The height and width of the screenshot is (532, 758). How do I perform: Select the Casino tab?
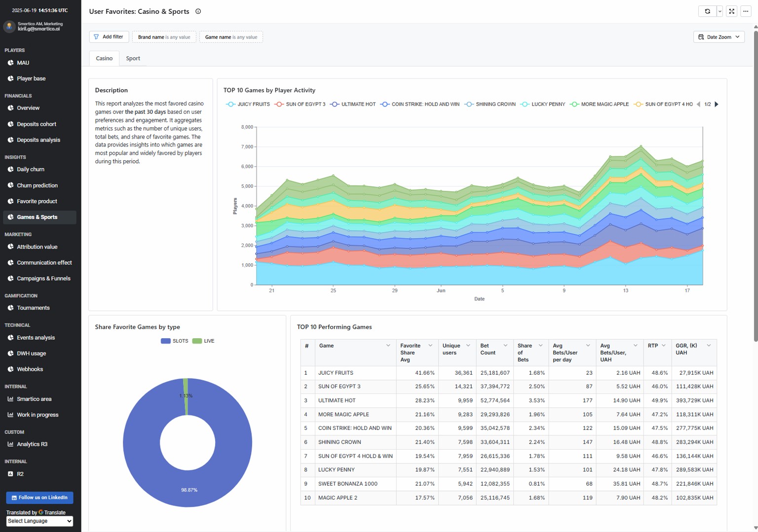click(104, 58)
